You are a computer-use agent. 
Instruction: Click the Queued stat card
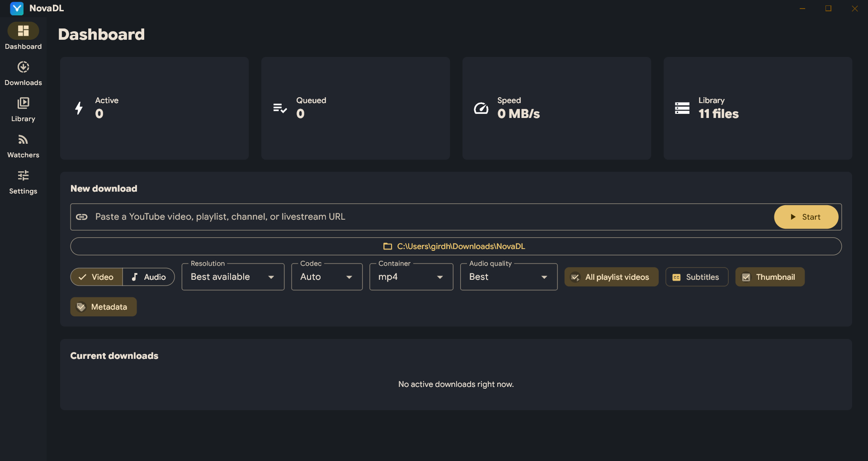pos(355,108)
